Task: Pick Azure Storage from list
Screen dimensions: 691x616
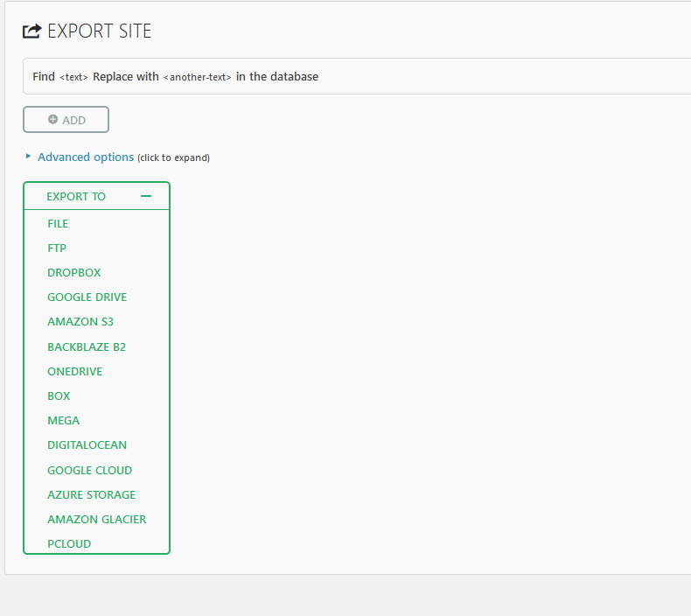Action: [92, 495]
